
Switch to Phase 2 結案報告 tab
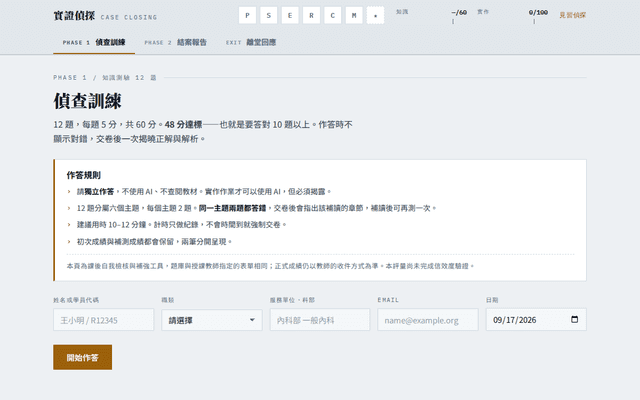[x=176, y=42]
